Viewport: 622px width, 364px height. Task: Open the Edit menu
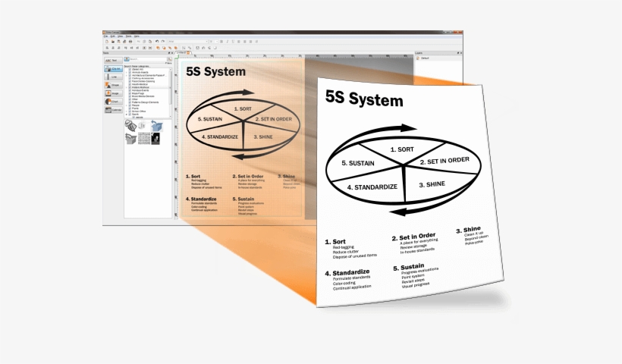pyautogui.click(x=113, y=36)
